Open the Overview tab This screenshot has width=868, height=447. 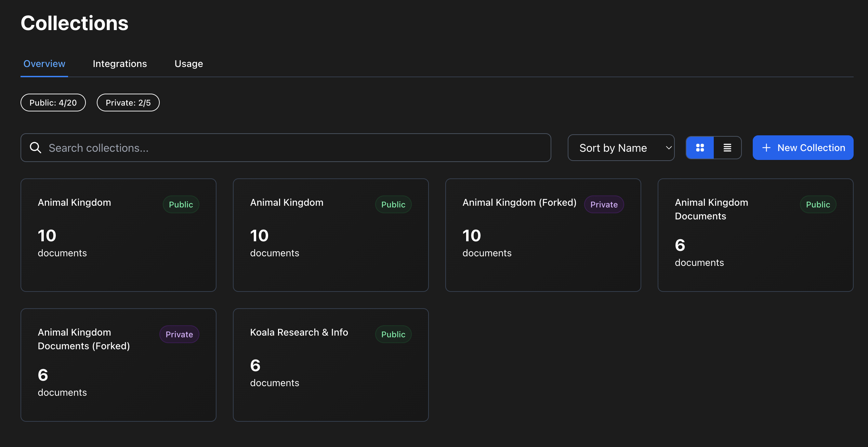(44, 64)
